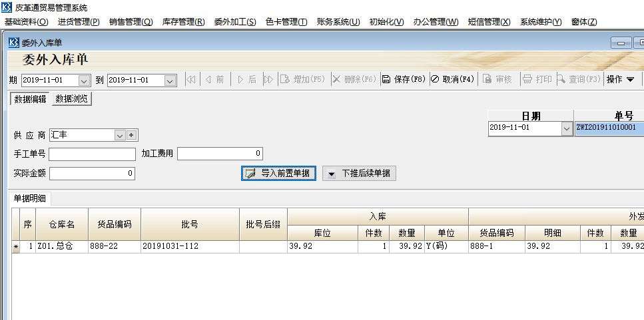Open the 操作 dropdown menu

(621, 80)
